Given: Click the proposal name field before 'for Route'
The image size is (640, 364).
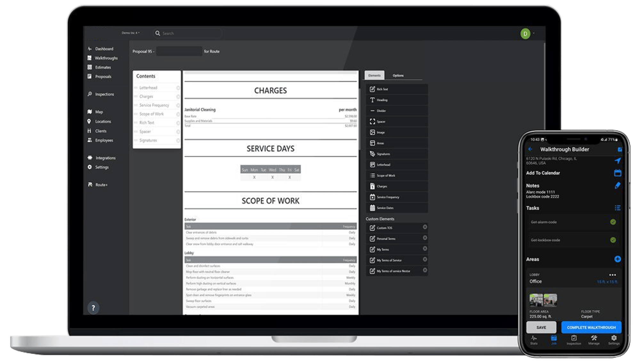Looking at the screenshot, I should click(x=179, y=51).
